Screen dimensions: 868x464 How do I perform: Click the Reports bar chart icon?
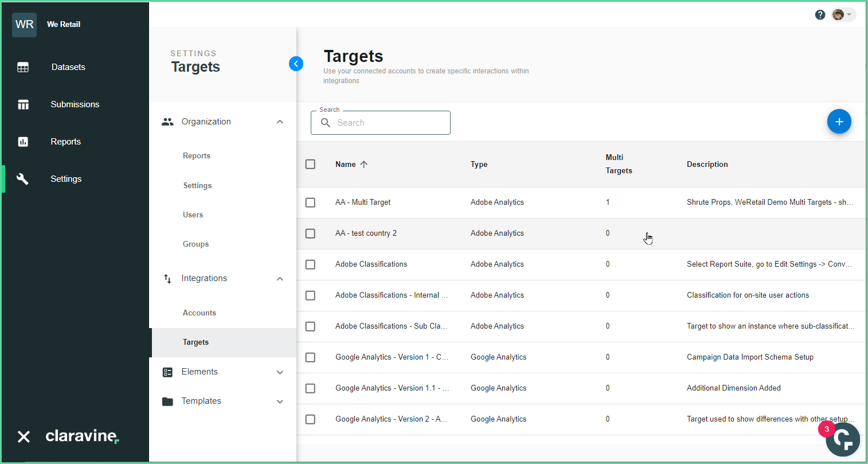pos(23,142)
